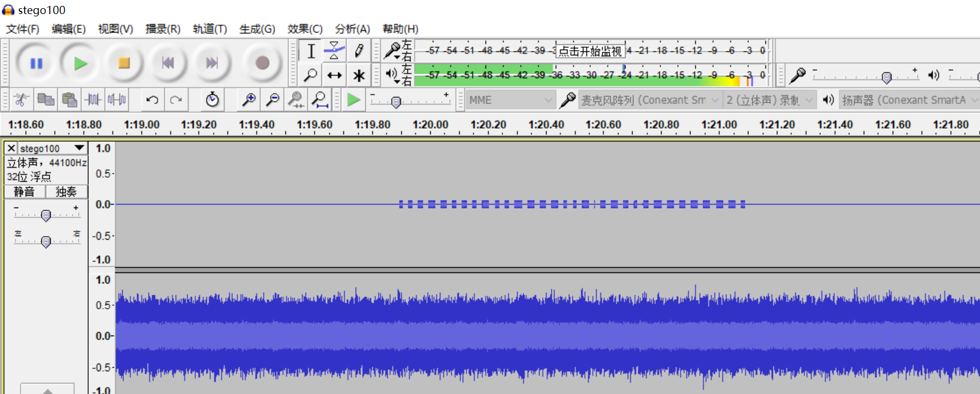Stop playback with the yellow Stop button
The width and height of the screenshot is (980, 394).
coord(124,63)
